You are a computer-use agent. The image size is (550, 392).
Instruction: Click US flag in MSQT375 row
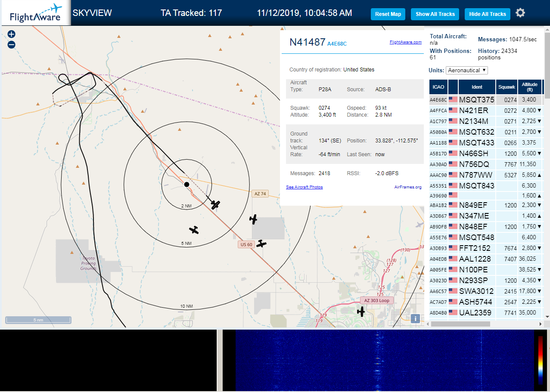[453, 99]
